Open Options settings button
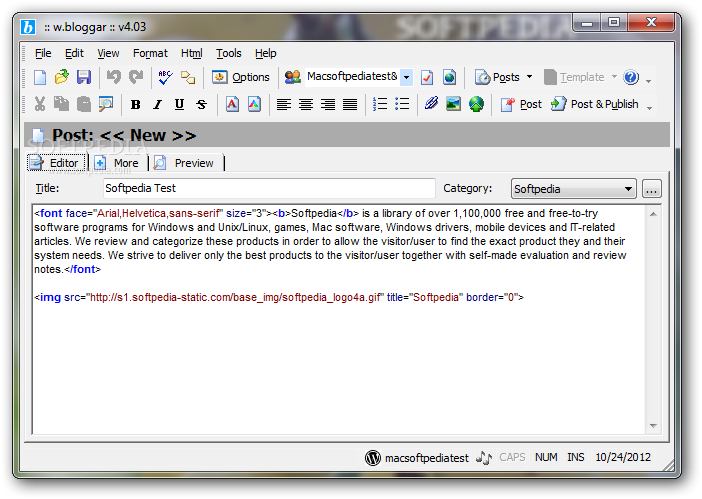 (241, 77)
